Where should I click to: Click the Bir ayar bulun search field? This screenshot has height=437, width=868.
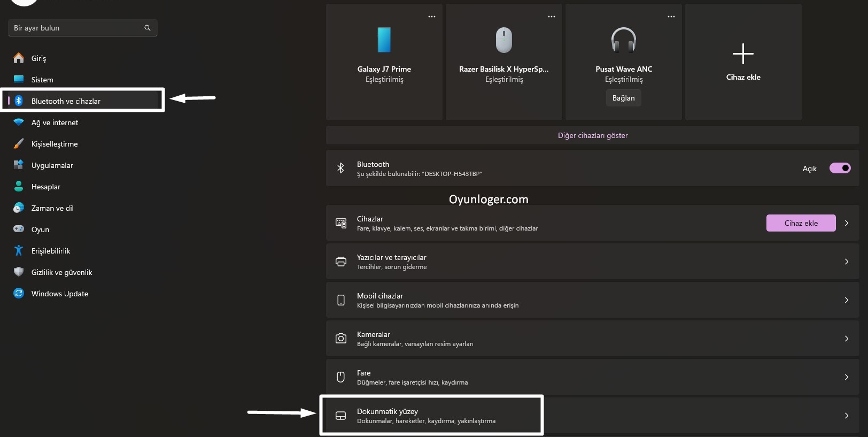83,28
